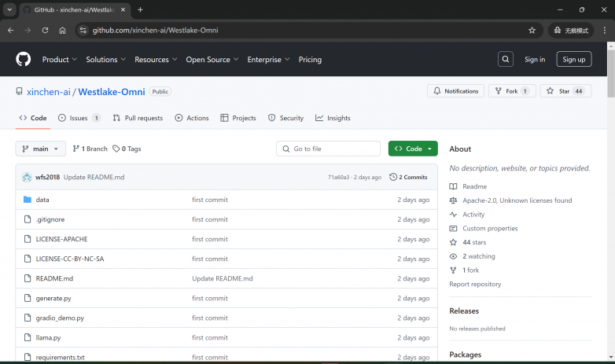Expand the Product menu
615x364 pixels.
coord(60,60)
